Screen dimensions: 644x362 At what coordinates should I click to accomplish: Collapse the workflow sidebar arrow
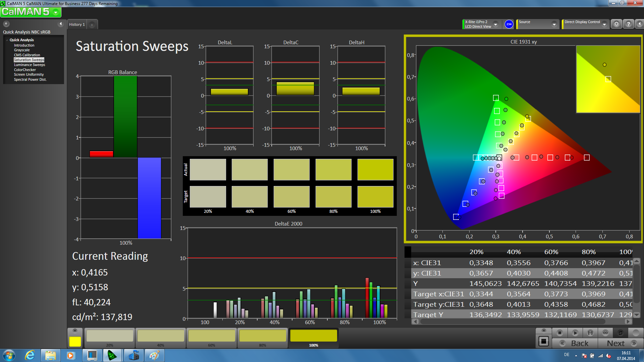point(61,24)
